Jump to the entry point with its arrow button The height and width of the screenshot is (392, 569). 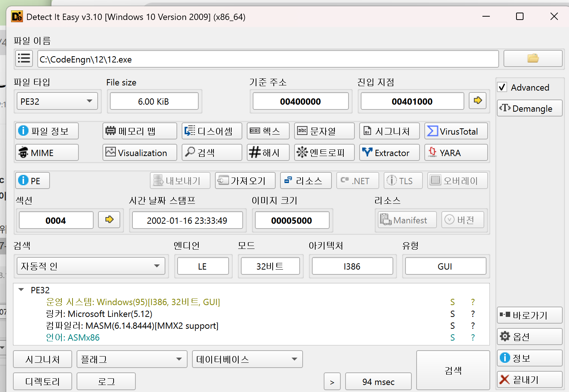tap(478, 101)
